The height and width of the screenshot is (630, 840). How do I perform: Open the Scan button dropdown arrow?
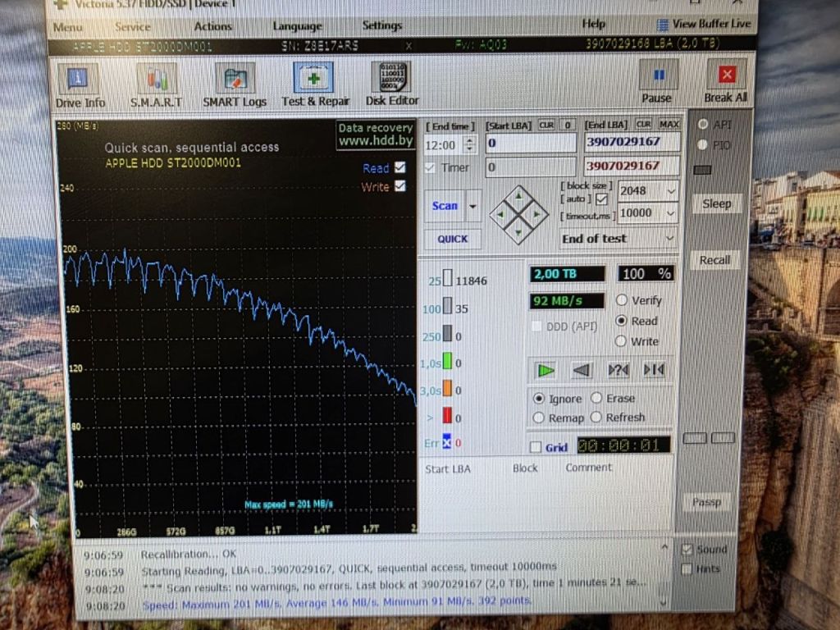(x=472, y=206)
